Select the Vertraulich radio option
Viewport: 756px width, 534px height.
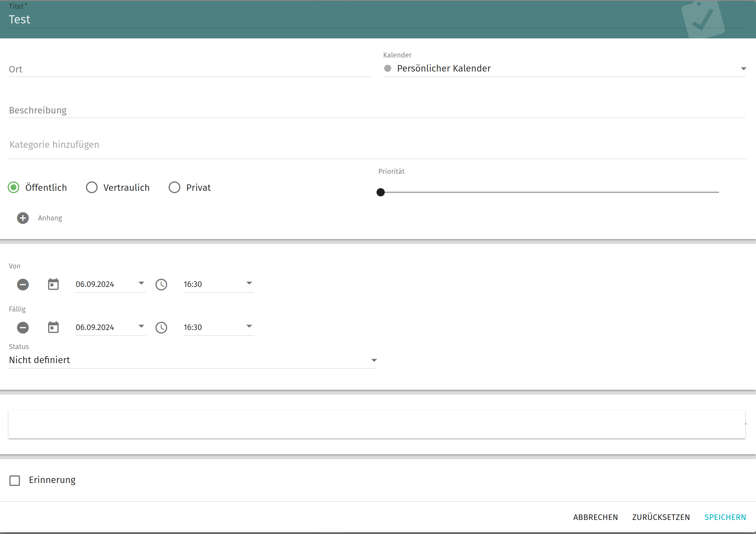tap(91, 188)
